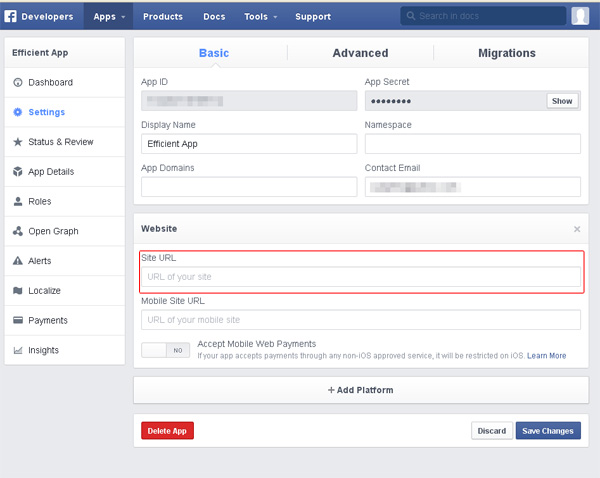600x478 pixels.
Task: Click the Open Graph nodes icon
Action: coord(18,231)
